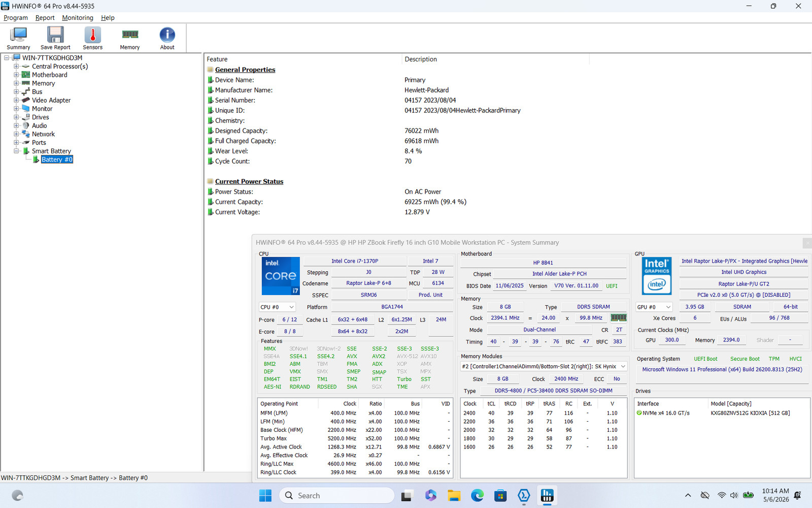812x508 pixels.
Task: Open Help menu
Action: click(108, 18)
